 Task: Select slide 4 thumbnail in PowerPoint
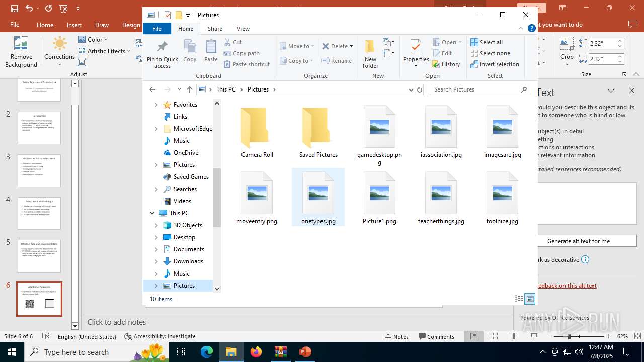coord(39,213)
